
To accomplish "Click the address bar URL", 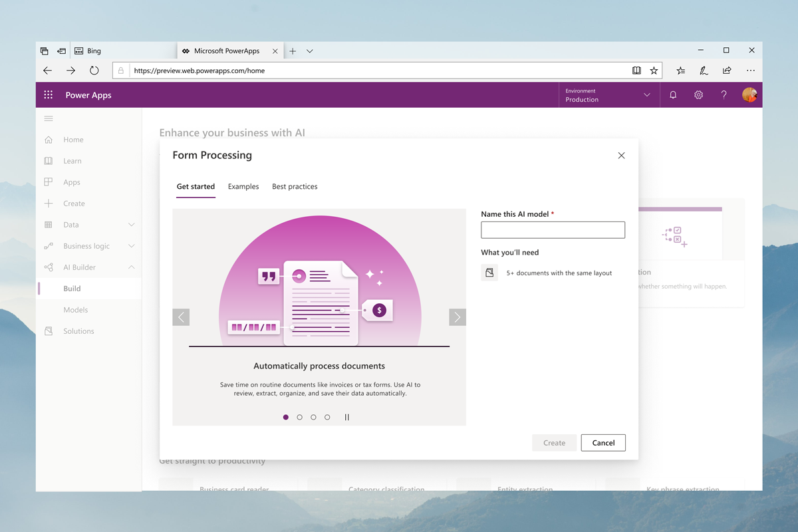I will 199,70.
